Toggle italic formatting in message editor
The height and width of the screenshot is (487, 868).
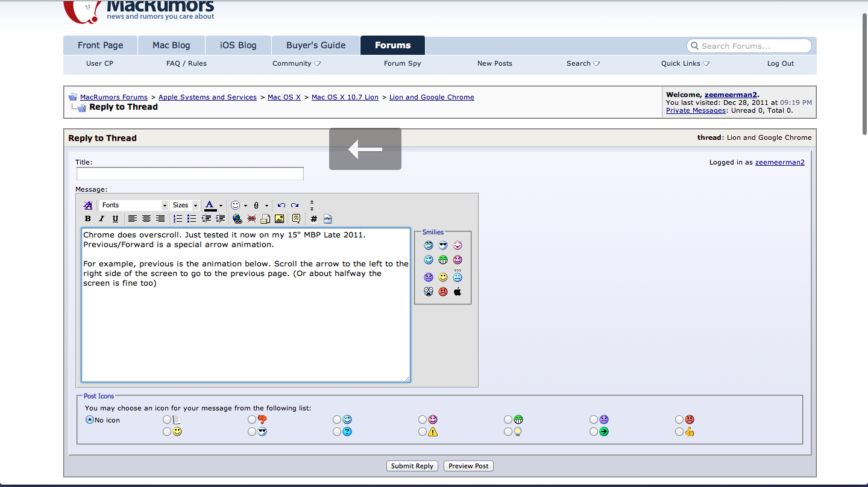click(x=102, y=219)
